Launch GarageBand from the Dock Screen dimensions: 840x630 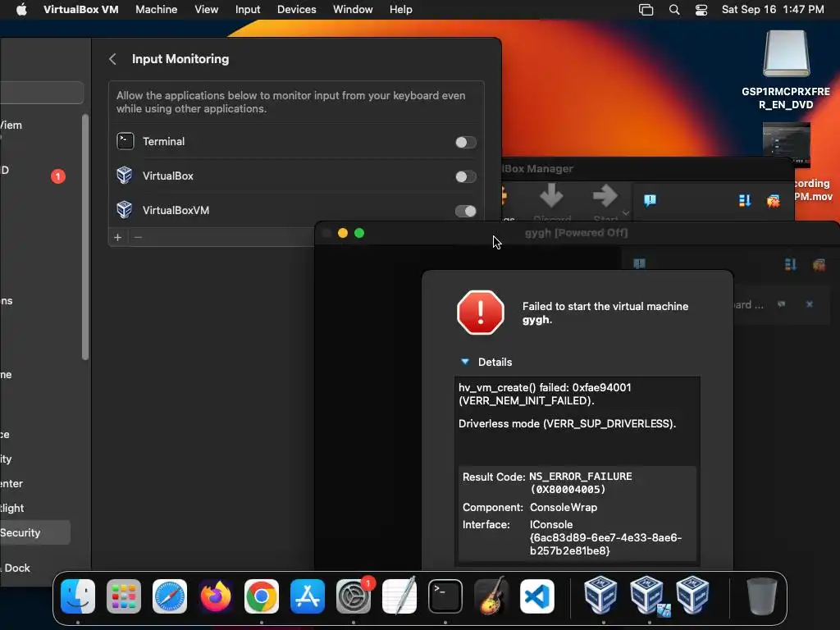coord(491,596)
